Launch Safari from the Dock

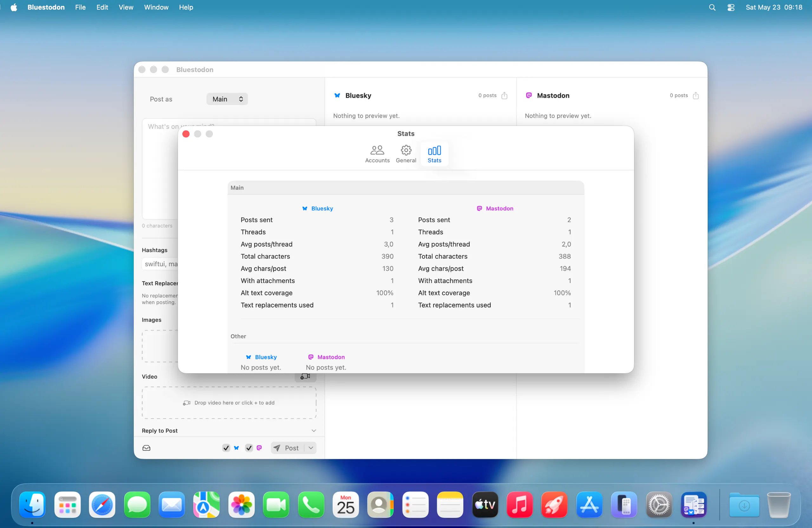102,505
